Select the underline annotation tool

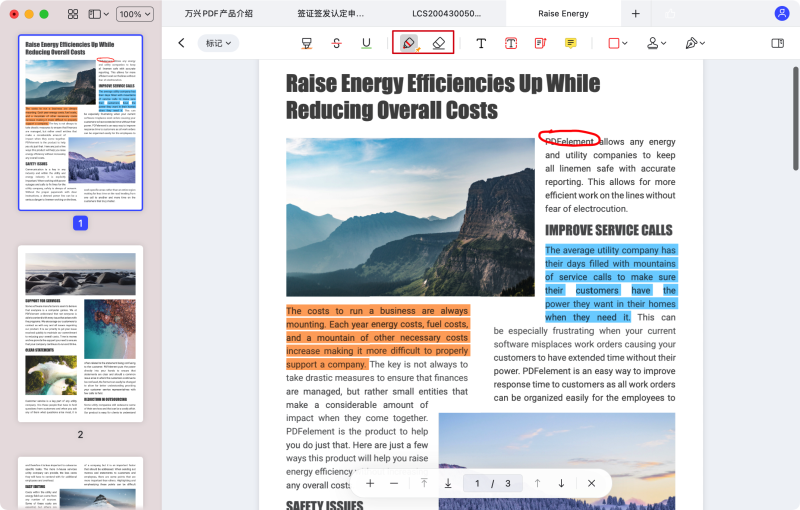coord(366,43)
